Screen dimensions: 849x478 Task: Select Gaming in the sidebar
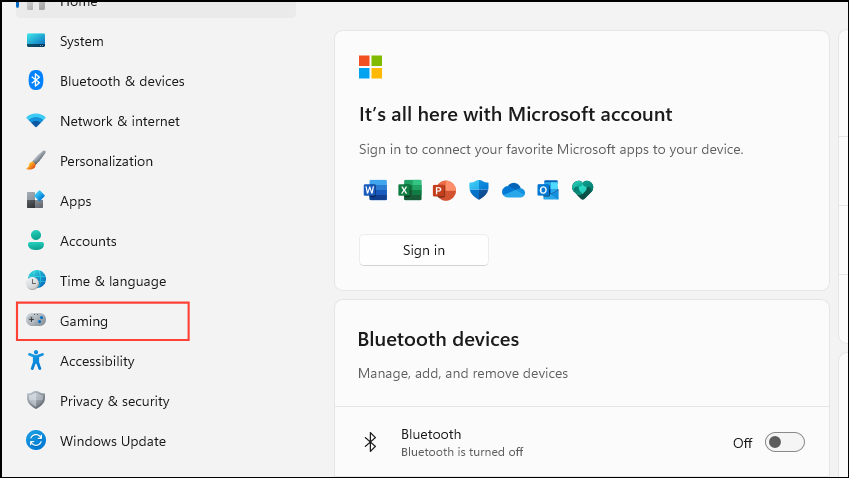click(x=103, y=321)
